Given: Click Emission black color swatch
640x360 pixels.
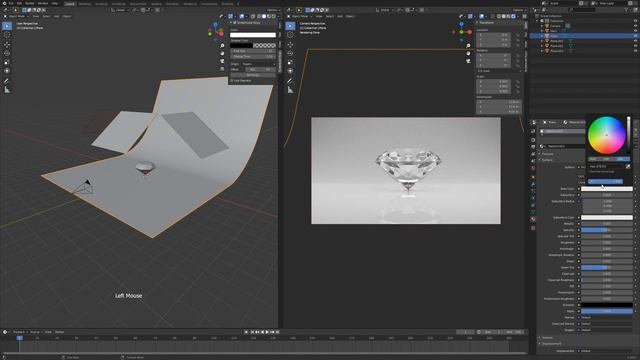Looking at the screenshot, I should [607, 305].
